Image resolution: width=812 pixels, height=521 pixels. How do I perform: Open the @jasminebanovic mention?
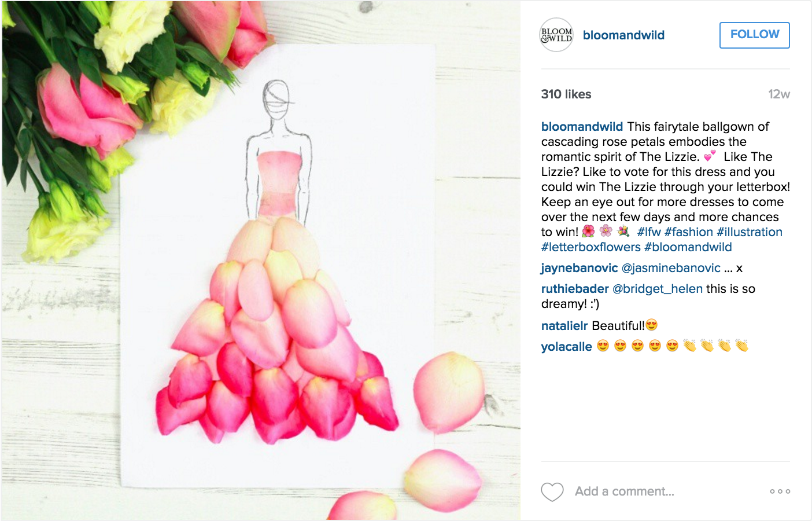click(x=671, y=268)
